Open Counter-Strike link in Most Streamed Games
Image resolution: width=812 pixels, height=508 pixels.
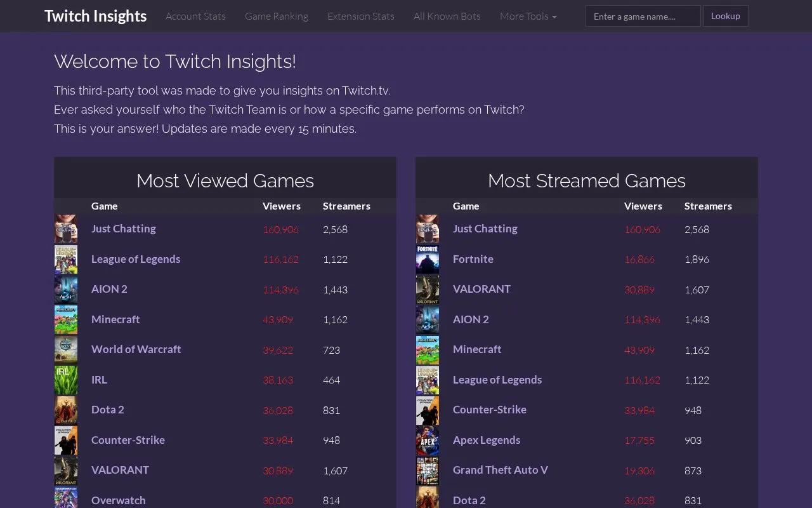[490, 410]
